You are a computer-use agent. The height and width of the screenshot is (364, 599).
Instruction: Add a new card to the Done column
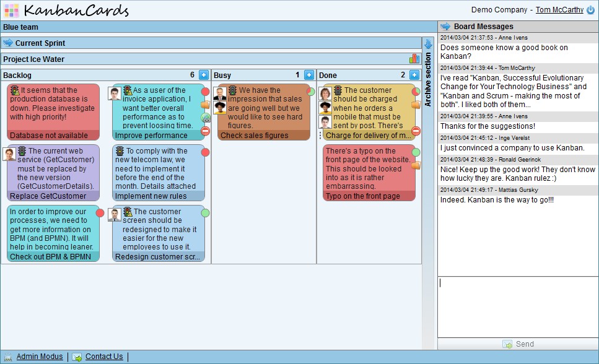pyautogui.click(x=414, y=75)
